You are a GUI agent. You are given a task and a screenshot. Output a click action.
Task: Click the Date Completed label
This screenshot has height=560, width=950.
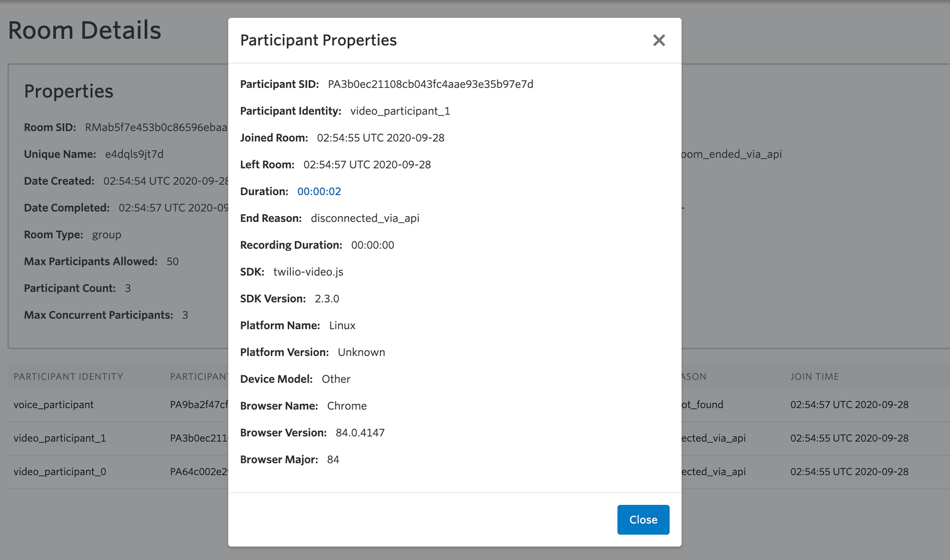coord(66,208)
